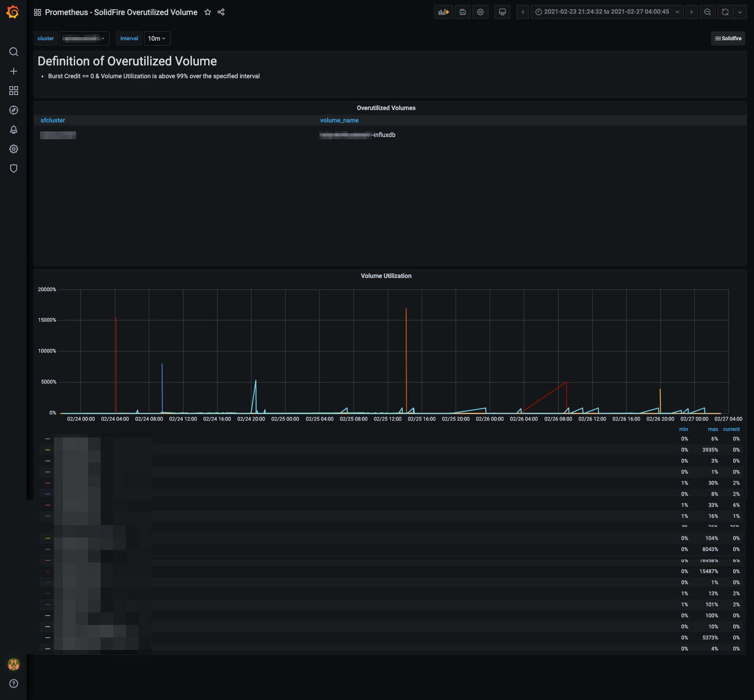Open the Server Admin shield icon
754x700 pixels.
pyautogui.click(x=14, y=169)
